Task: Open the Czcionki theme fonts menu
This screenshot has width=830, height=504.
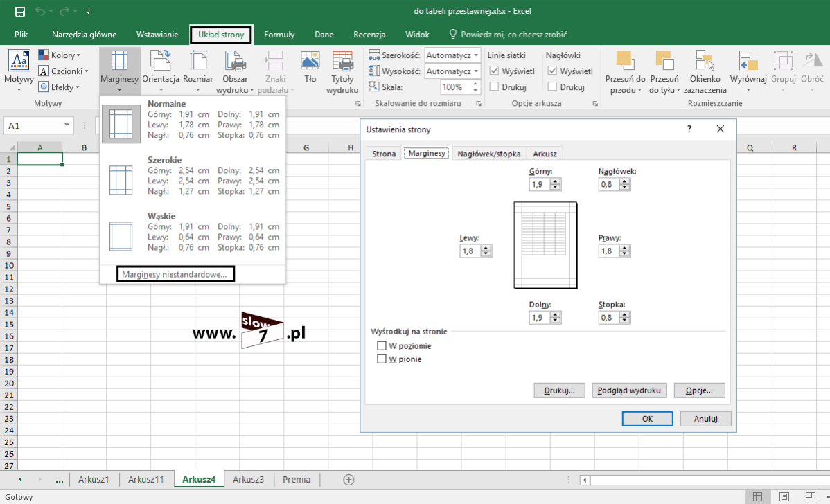Action: [63, 71]
